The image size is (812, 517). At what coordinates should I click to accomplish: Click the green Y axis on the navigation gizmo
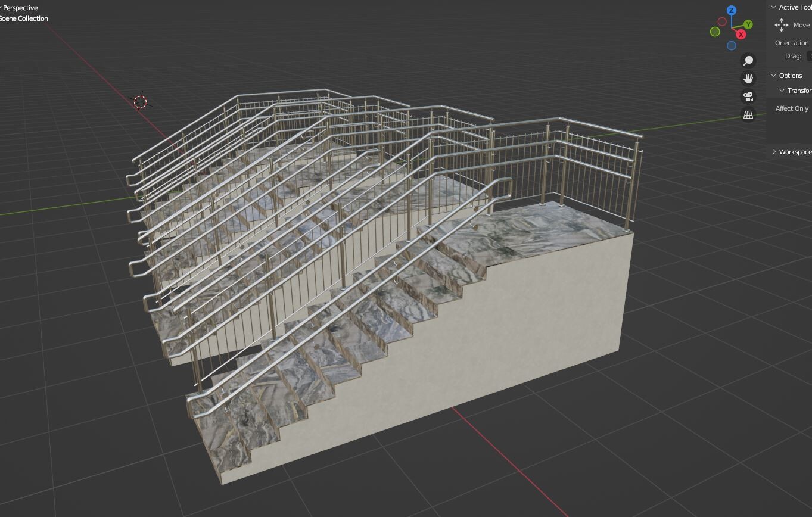click(x=748, y=24)
